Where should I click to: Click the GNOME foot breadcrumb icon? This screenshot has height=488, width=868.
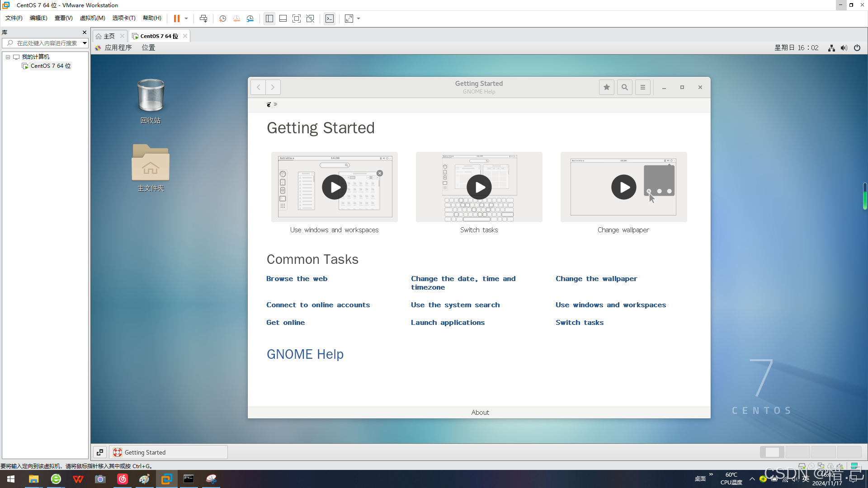click(269, 104)
